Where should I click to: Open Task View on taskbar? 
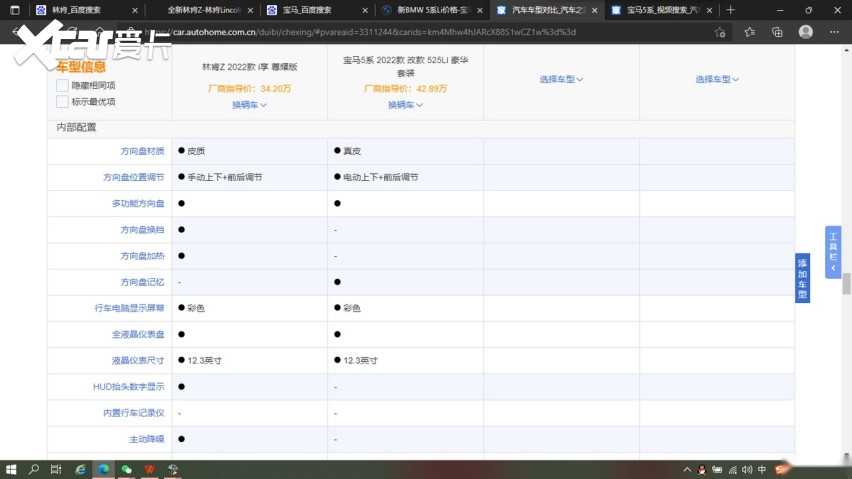pos(56,469)
